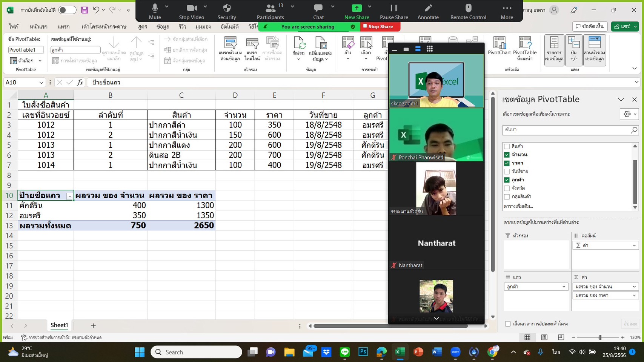Click Stop Video in Zoom toolbar
This screenshot has height=362, width=644.
pyautogui.click(x=192, y=11)
